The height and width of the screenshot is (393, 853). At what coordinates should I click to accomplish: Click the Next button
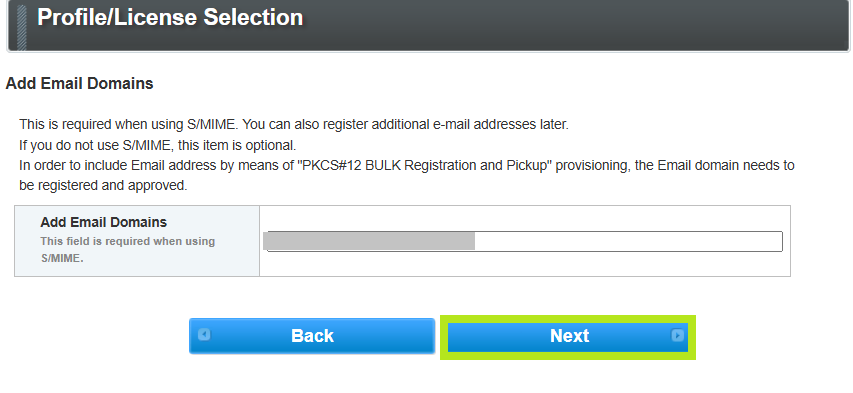click(x=567, y=336)
